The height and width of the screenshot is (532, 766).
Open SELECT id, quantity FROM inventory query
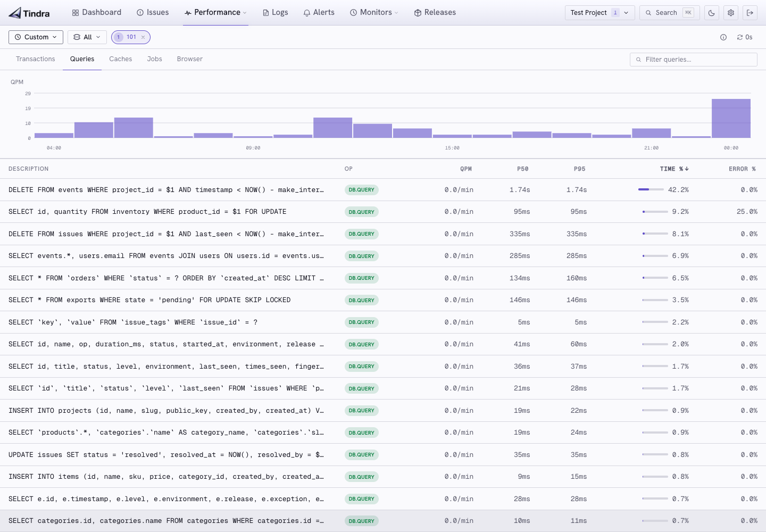pos(383,212)
